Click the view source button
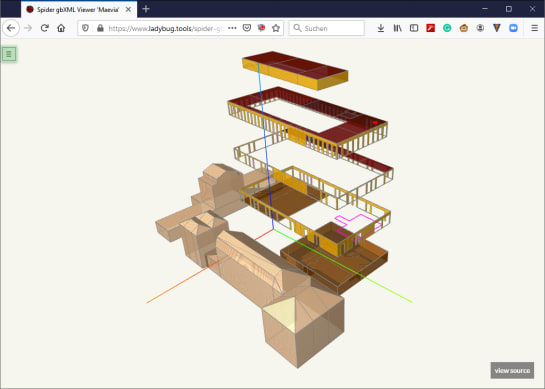 point(512,371)
